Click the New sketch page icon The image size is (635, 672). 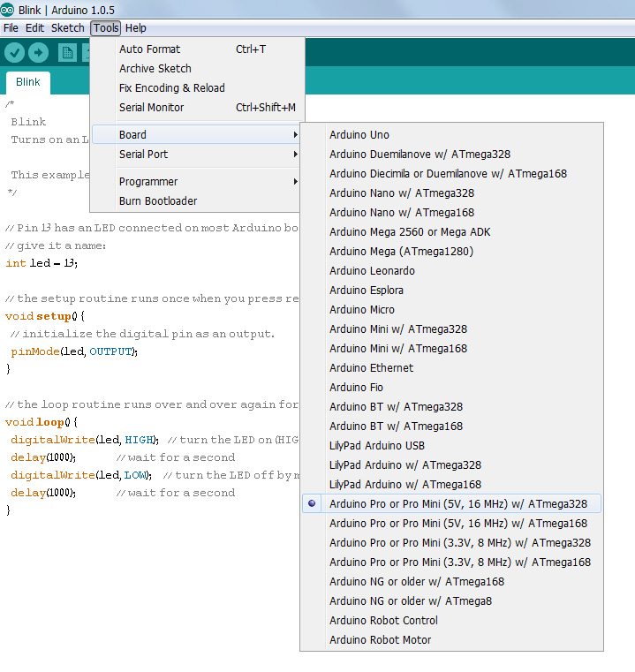click(x=67, y=53)
